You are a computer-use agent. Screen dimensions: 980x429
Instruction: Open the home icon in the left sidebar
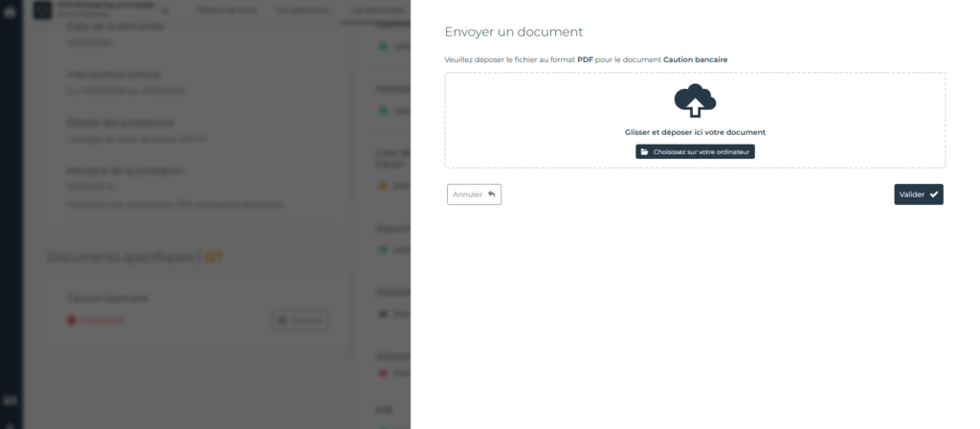[x=11, y=12]
